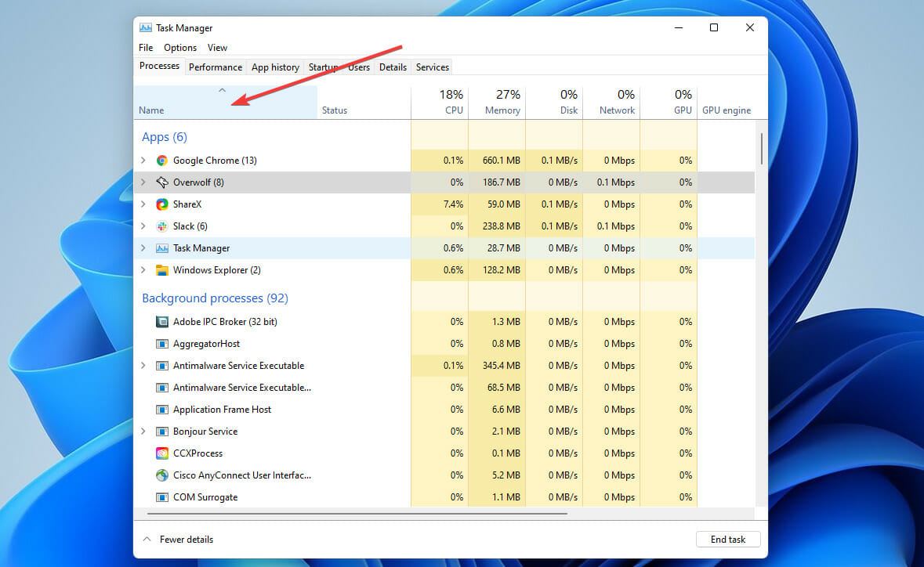Expand the Task Manager process entry
Viewport: 924px width, 567px height.
click(143, 248)
